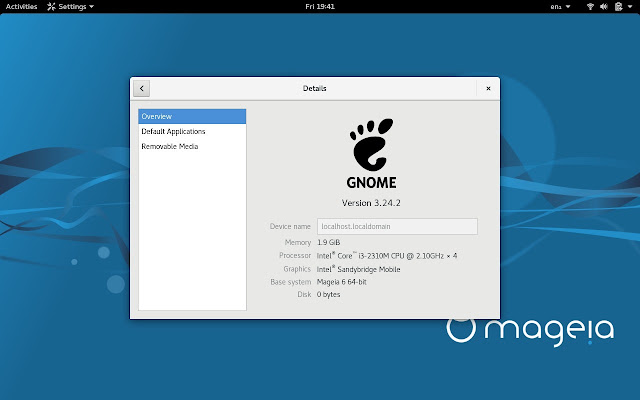The width and height of the screenshot is (640, 400).
Task: Select Overview in the sidebar
Action: [x=192, y=116]
